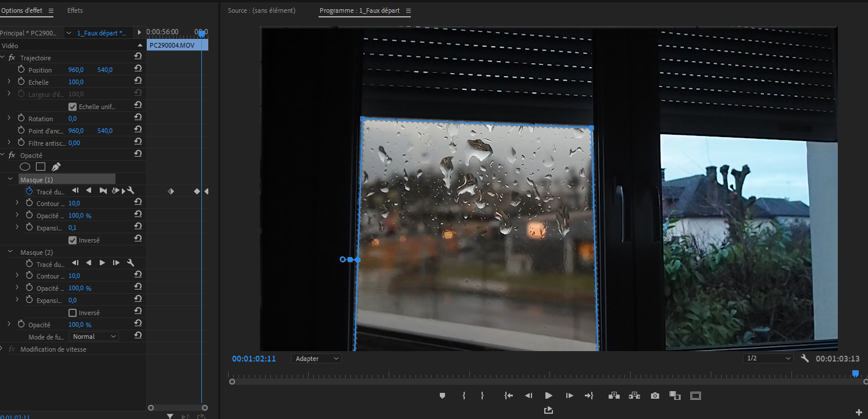Switch to the Effets tab
The image size is (868, 419).
coord(75,10)
